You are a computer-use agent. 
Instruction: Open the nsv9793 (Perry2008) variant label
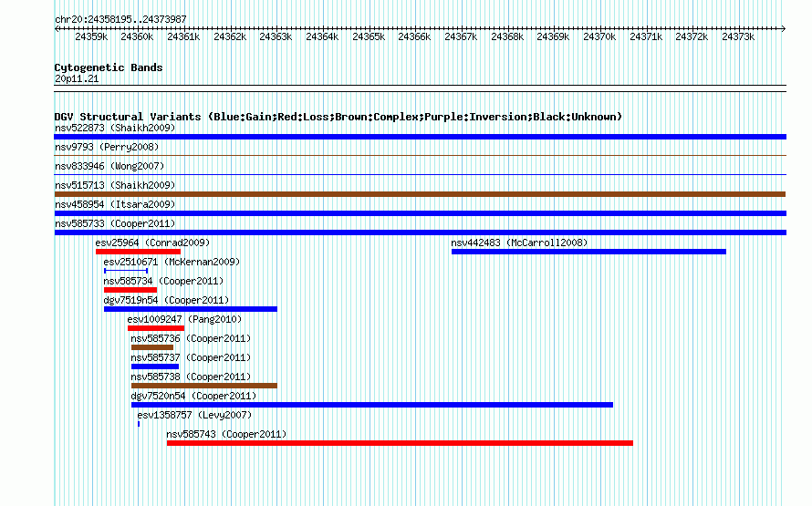click(x=107, y=147)
